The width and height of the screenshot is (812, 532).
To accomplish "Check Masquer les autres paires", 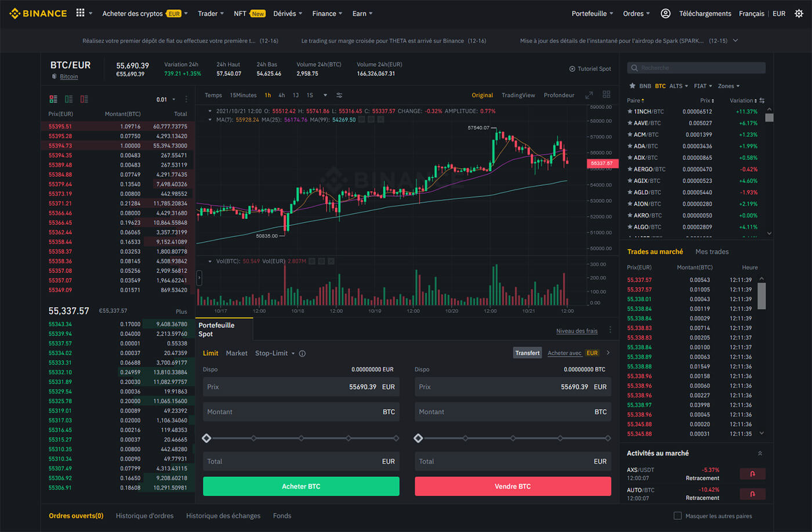I will coord(677,516).
